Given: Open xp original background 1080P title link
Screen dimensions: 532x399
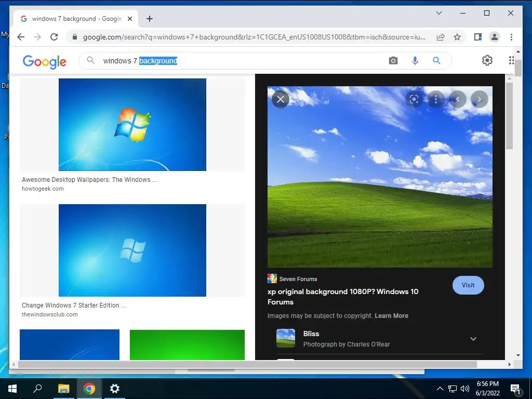Looking at the screenshot, I should 343,297.
